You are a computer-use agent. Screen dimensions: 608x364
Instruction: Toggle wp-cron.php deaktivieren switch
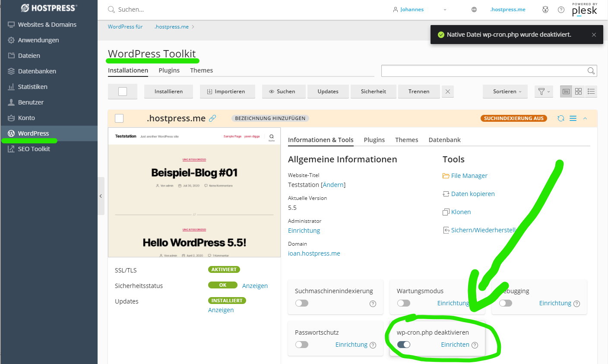[404, 345]
